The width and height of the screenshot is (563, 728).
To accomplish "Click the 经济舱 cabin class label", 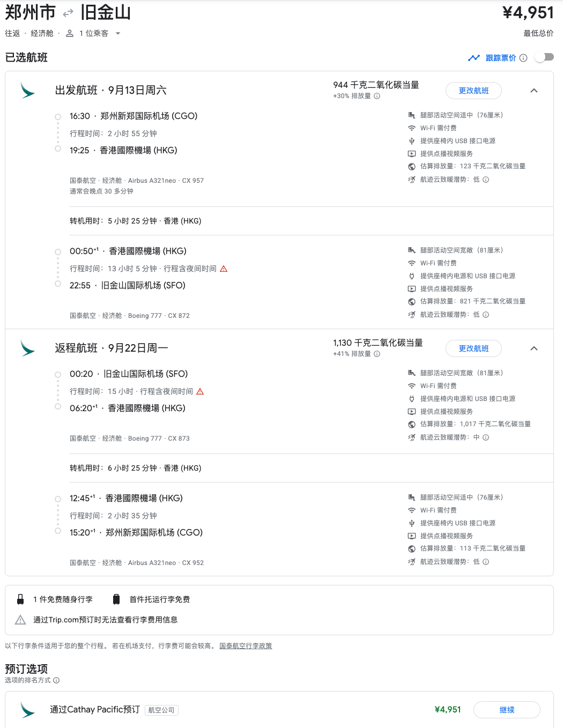I will (42, 33).
